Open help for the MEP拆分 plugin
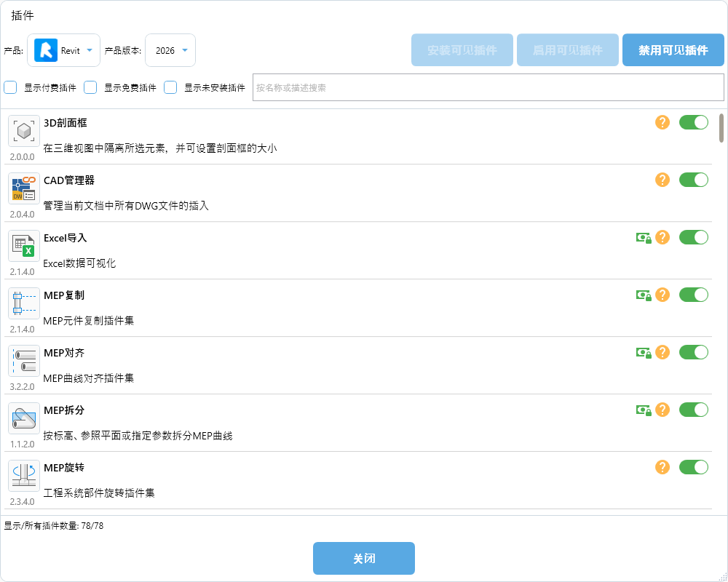 [662, 410]
